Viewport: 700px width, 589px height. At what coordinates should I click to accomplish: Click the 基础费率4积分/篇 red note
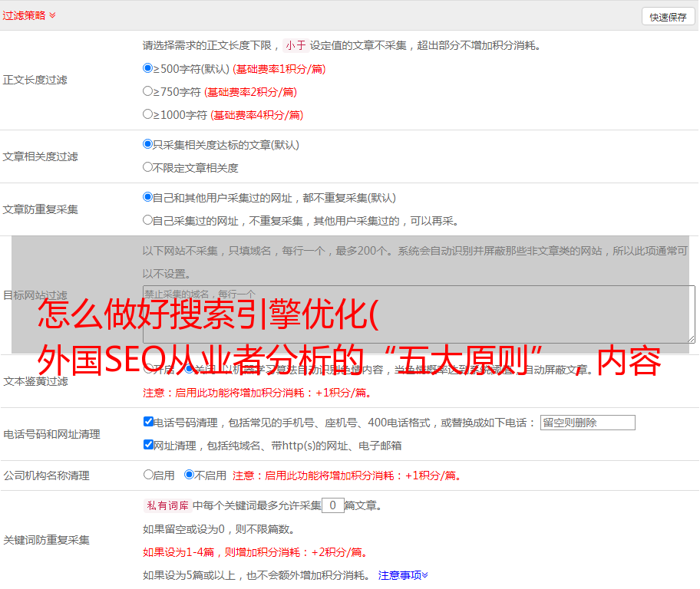tap(257, 115)
